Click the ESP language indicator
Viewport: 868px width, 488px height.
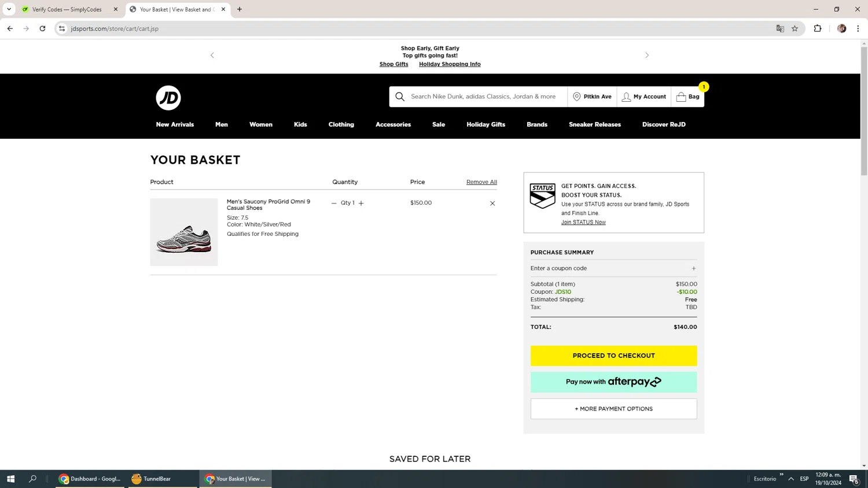[x=804, y=479]
